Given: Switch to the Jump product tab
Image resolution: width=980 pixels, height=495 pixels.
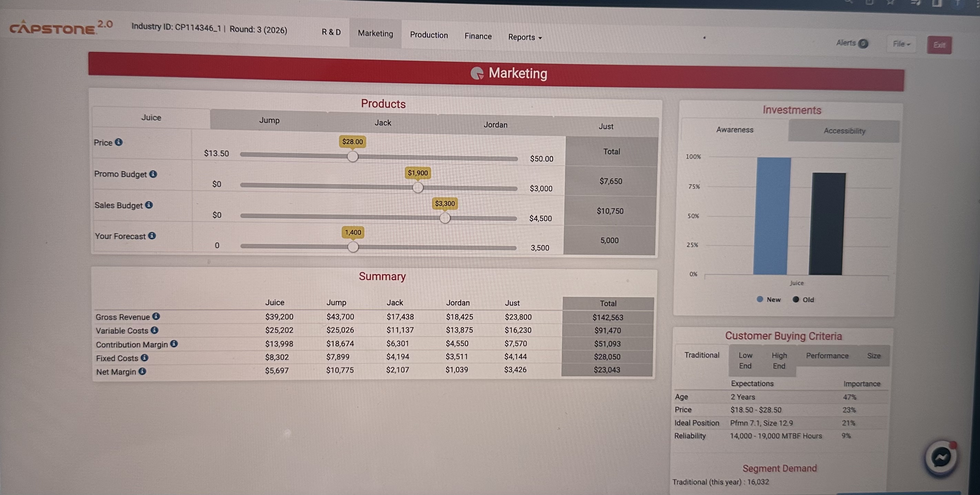Looking at the screenshot, I should coord(269,120).
